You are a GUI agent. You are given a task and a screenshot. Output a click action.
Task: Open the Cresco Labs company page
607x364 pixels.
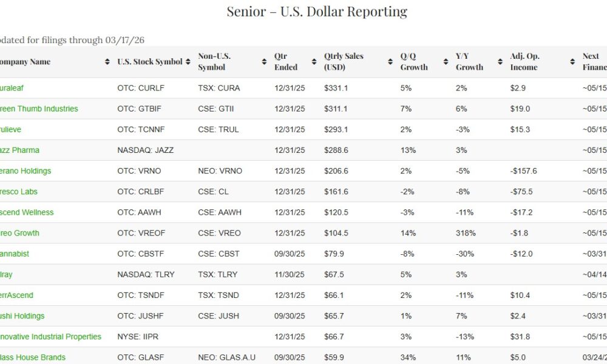pyautogui.click(x=19, y=192)
